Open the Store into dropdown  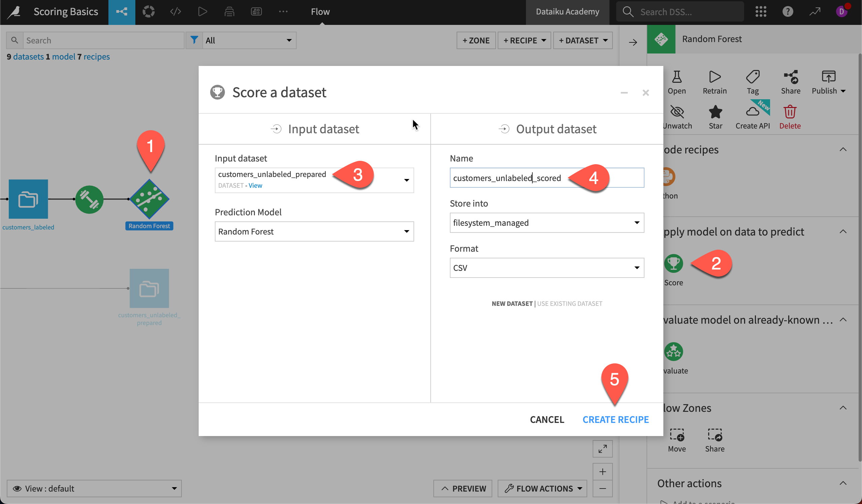pos(546,223)
